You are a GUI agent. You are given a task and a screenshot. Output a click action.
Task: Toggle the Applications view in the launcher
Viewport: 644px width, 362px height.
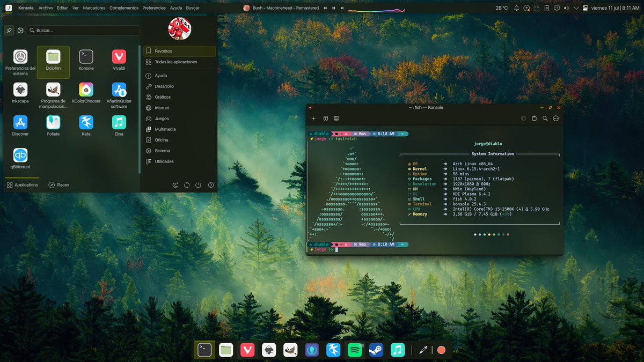tap(23, 184)
